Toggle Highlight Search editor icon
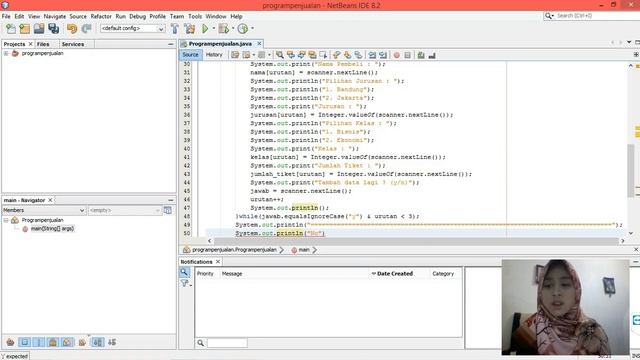 pyautogui.click(x=312, y=55)
